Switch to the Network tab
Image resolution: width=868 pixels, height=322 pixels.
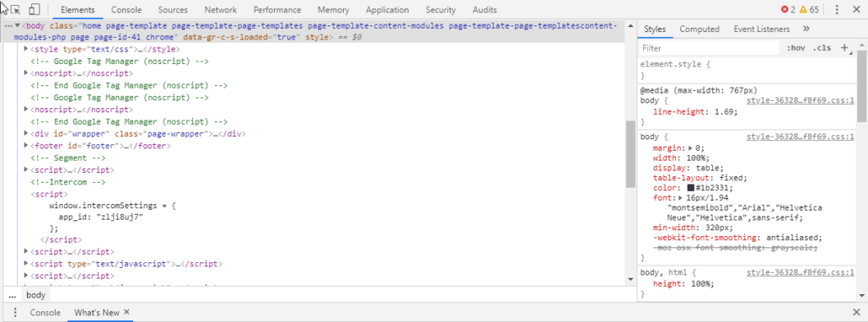coord(221,10)
